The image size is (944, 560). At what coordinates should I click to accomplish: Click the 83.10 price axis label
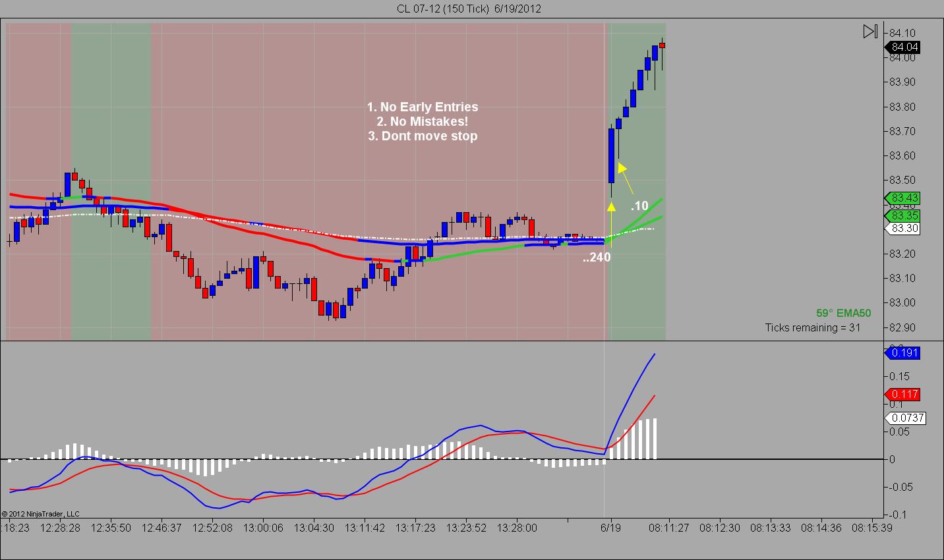pos(902,278)
